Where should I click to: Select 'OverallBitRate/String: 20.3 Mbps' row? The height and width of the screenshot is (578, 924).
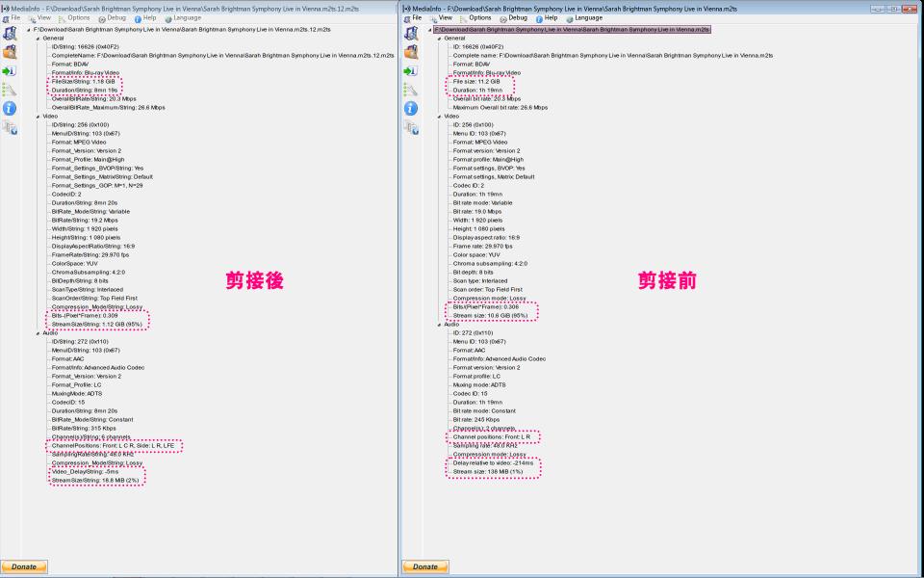point(93,99)
